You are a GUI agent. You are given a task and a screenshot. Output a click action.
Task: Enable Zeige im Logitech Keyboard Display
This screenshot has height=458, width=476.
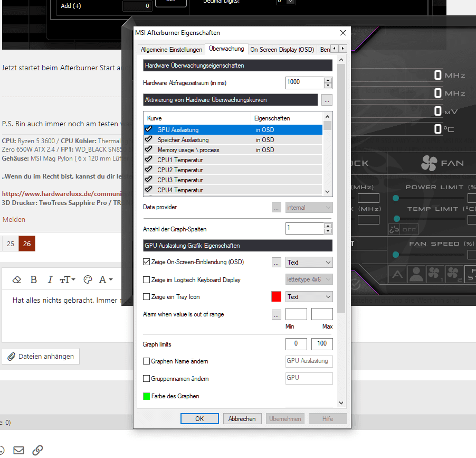[x=146, y=279]
